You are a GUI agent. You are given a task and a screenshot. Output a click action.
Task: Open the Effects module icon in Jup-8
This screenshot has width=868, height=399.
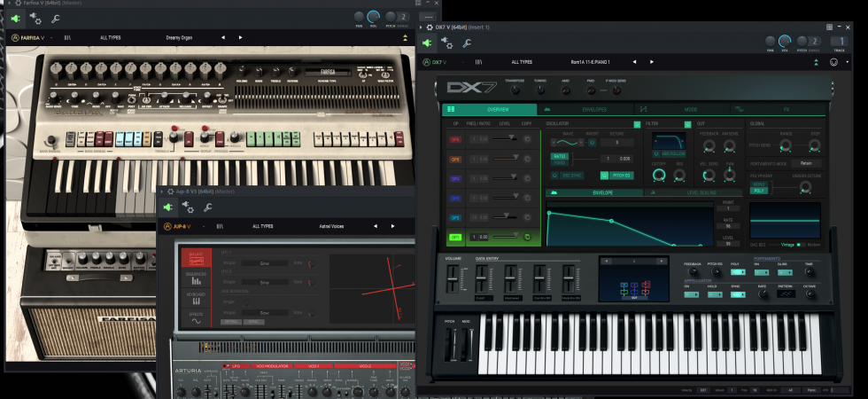(x=196, y=318)
